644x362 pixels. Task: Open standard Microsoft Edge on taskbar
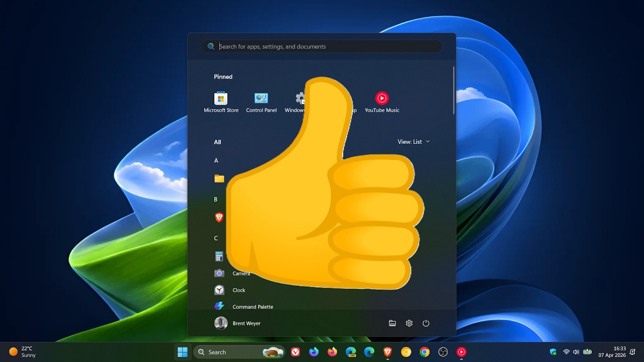[x=369, y=352]
